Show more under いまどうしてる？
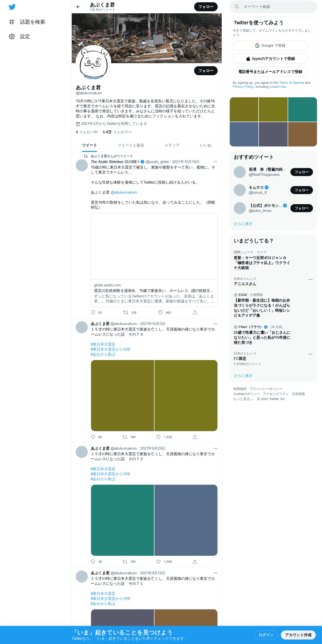 tap(243, 376)
